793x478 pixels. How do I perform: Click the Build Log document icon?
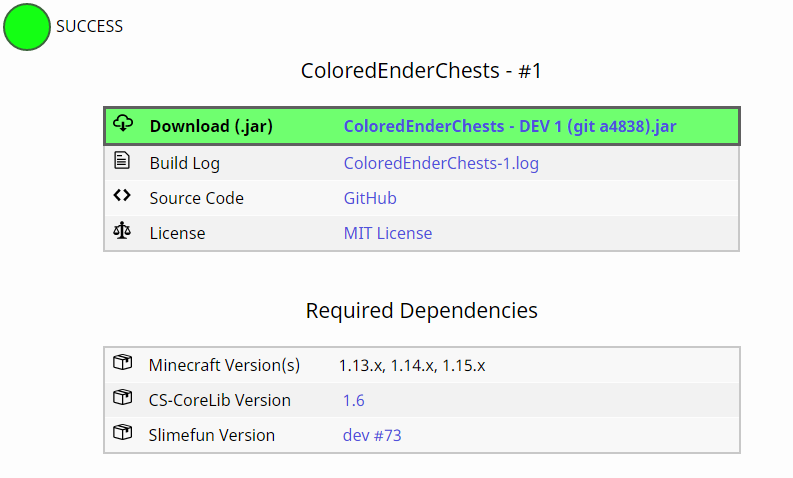122,160
